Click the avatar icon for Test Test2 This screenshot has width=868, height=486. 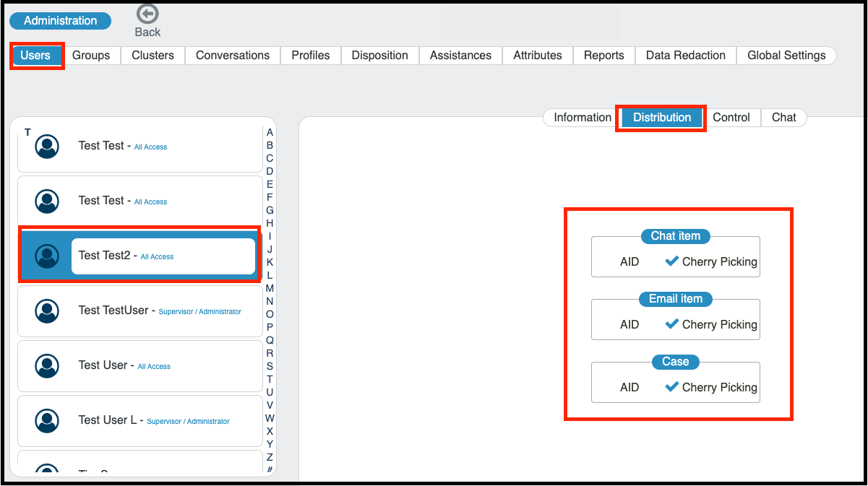(46, 255)
